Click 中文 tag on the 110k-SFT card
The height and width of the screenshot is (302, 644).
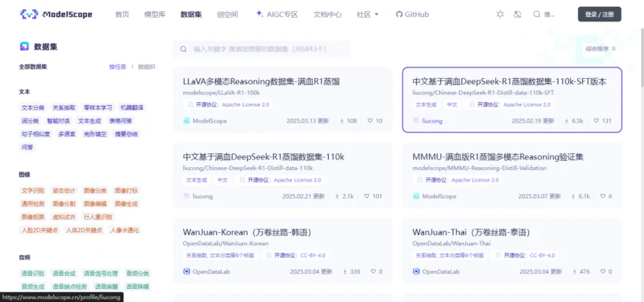tap(452, 105)
